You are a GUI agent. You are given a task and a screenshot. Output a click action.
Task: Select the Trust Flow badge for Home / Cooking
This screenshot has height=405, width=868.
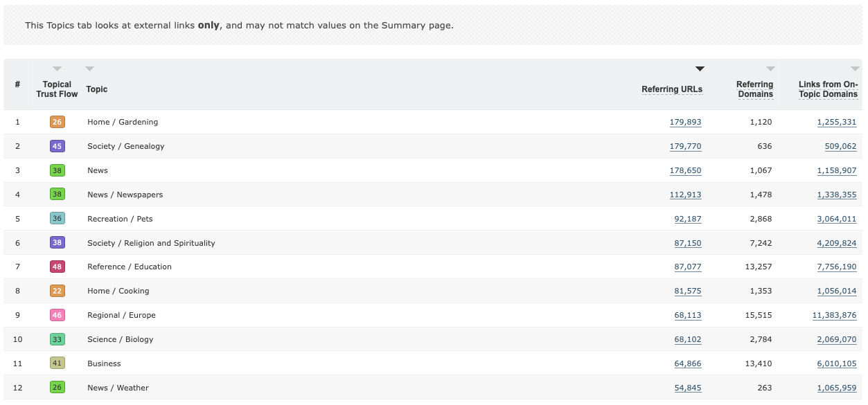[57, 291]
